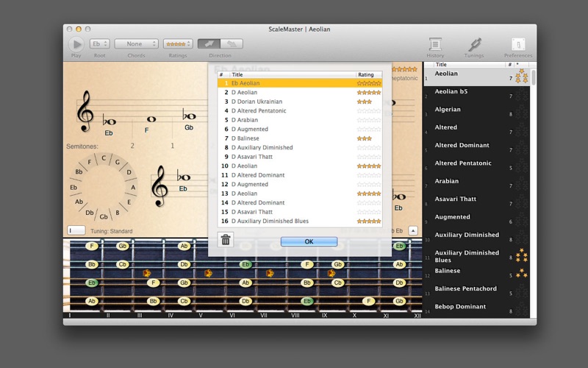Image resolution: width=588 pixels, height=368 pixels.
Task: Click the OK button
Action: click(309, 241)
